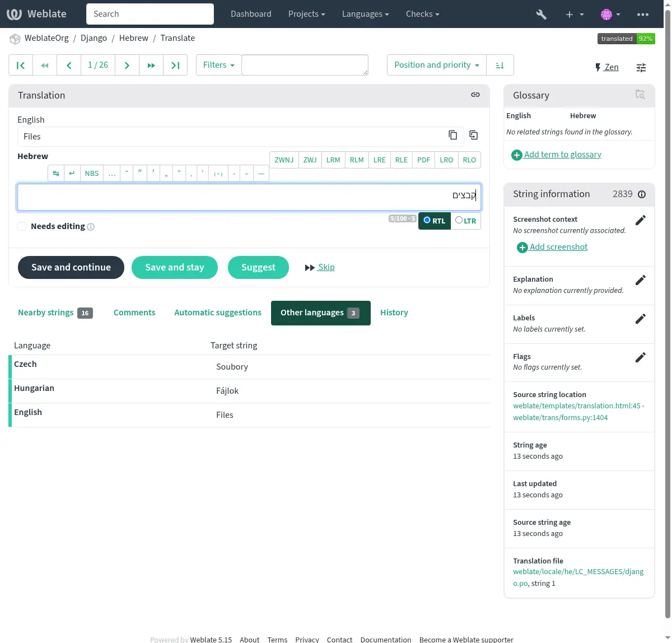The height and width of the screenshot is (643, 672).
Task: Insert LRM directional mark
Action: [333, 160]
